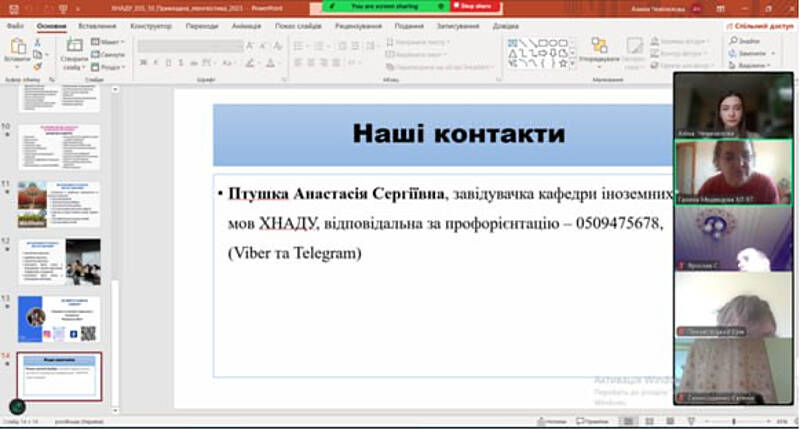Open the Select (Виділити) dropdown
800x430 pixels.
(x=749, y=65)
